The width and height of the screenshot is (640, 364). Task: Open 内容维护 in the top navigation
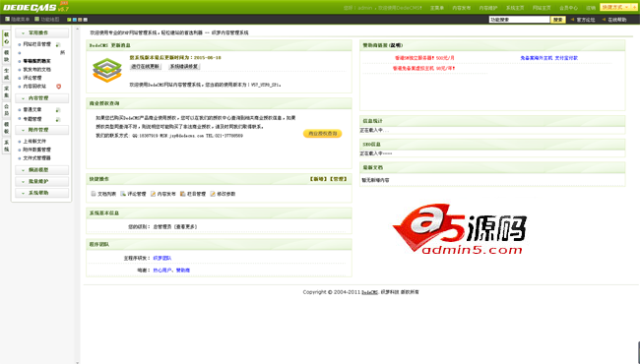(x=487, y=8)
